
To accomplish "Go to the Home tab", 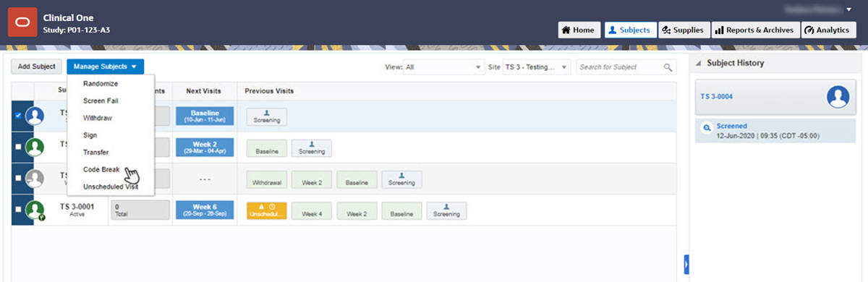I will click(x=579, y=30).
